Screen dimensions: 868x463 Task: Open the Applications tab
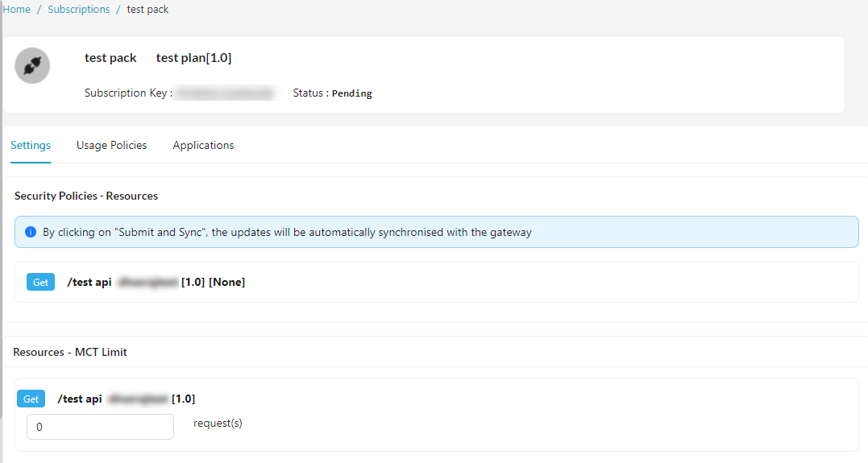click(203, 145)
